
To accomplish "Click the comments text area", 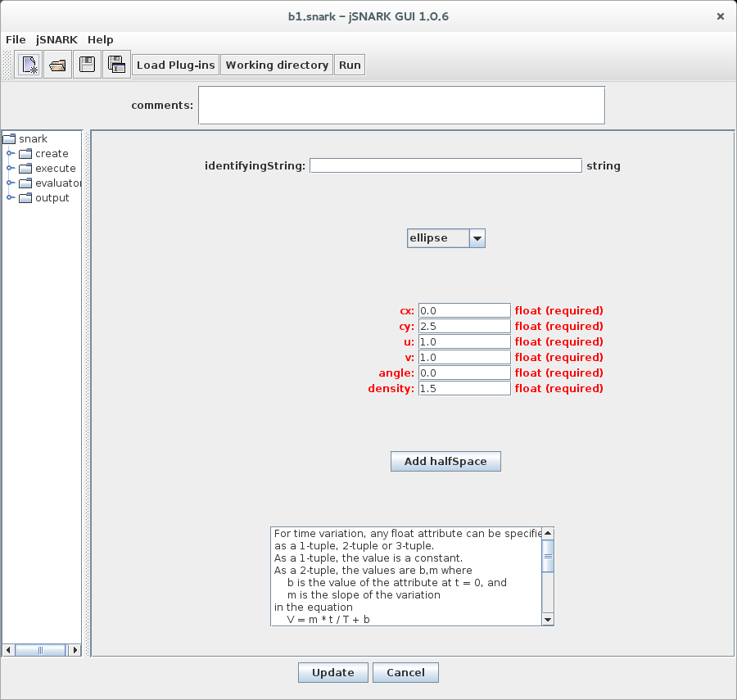I will pos(402,106).
